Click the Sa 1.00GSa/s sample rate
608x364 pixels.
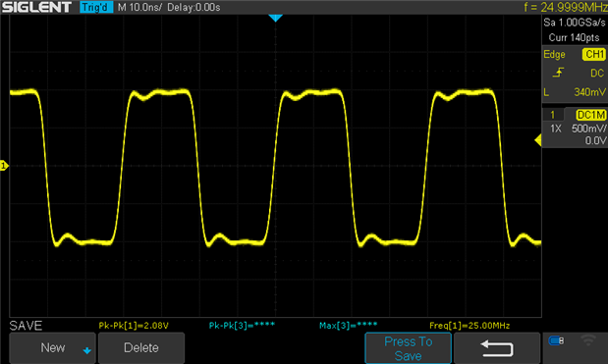575,23
